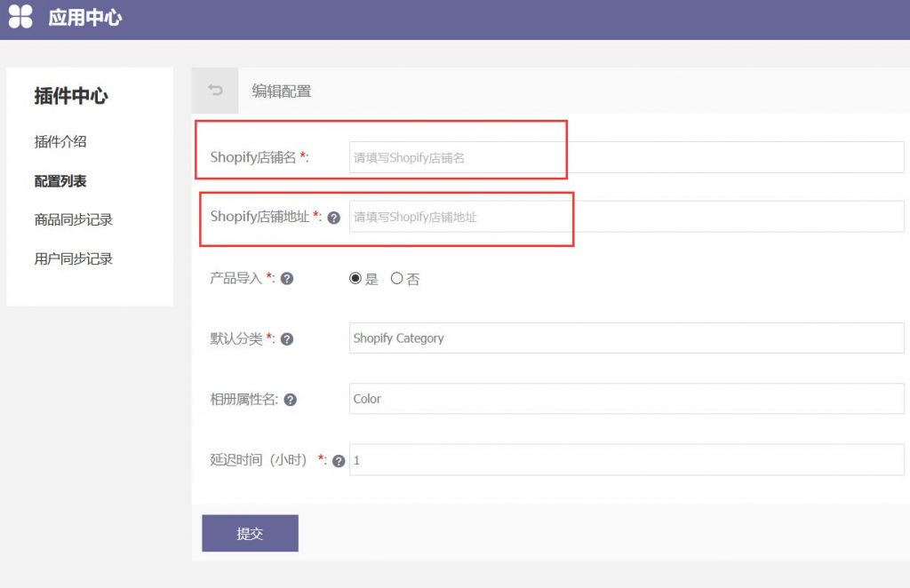Click the 延迟时间 hours input field
Image resolution: width=910 pixels, height=588 pixels.
click(626, 460)
